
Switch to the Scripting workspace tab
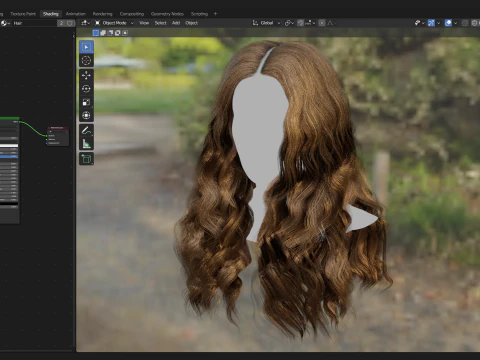click(199, 14)
